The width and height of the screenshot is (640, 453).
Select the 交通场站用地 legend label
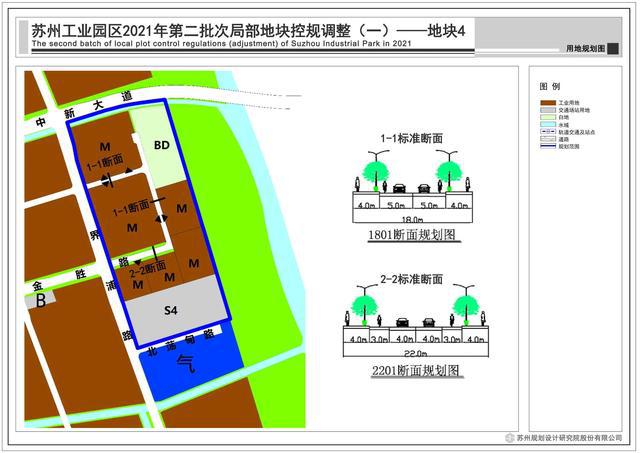pos(574,110)
